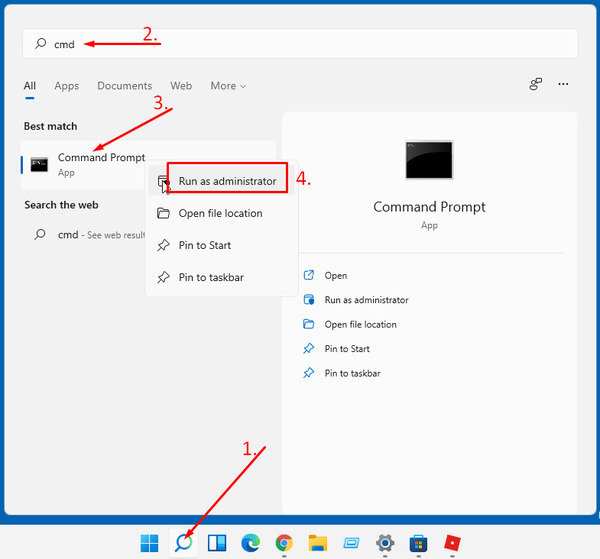Open Microsoft Store from the taskbar

(419, 543)
